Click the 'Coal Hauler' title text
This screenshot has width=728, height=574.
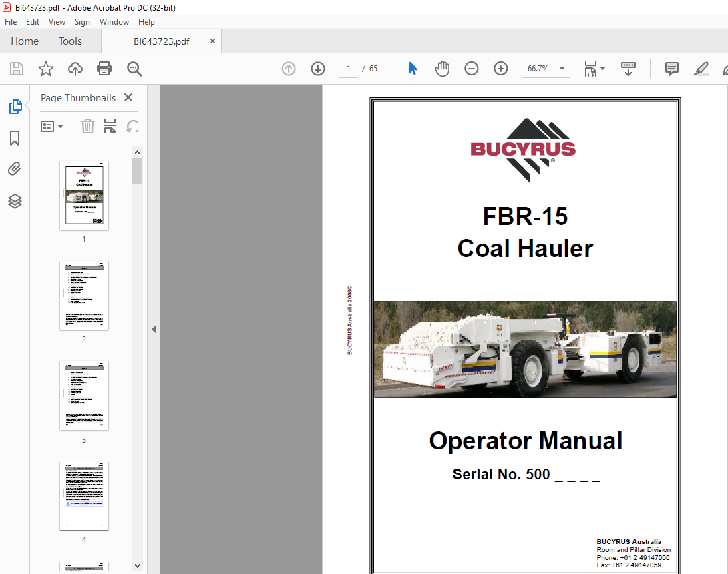[x=525, y=248]
